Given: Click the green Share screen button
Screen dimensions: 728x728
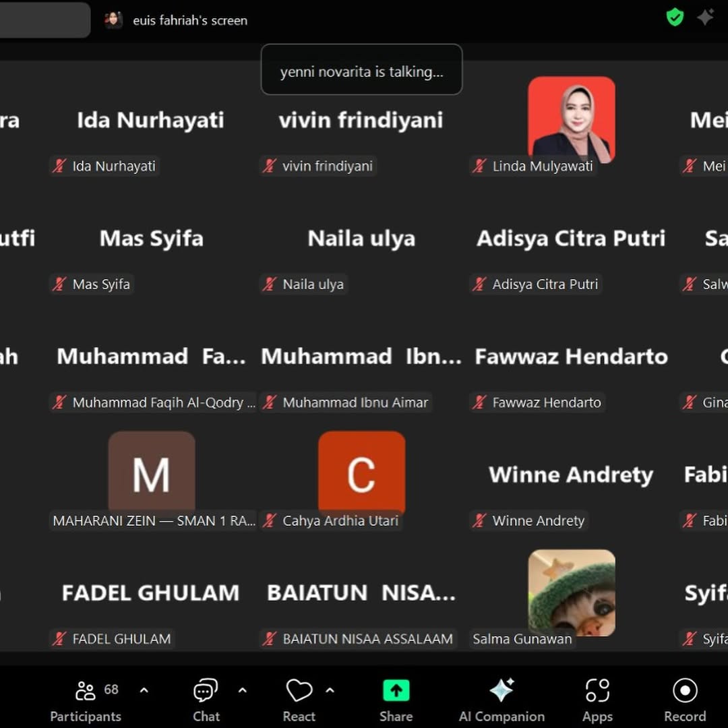Looking at the screenshot, I should (396, 692).
